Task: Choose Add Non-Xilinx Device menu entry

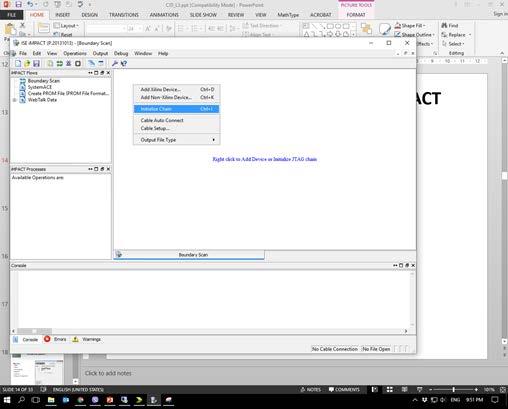Action: [176, 97]
